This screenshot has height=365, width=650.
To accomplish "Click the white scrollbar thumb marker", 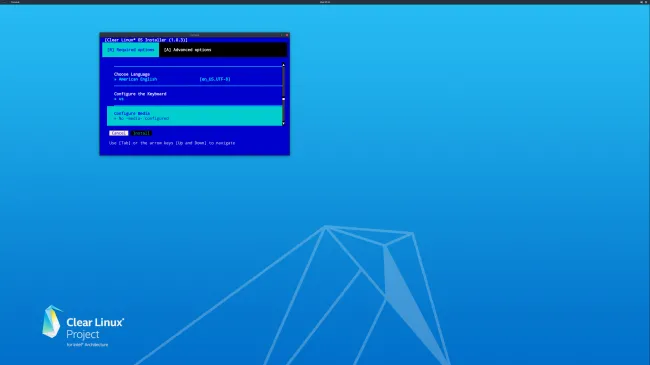I will tap(284, 99).
